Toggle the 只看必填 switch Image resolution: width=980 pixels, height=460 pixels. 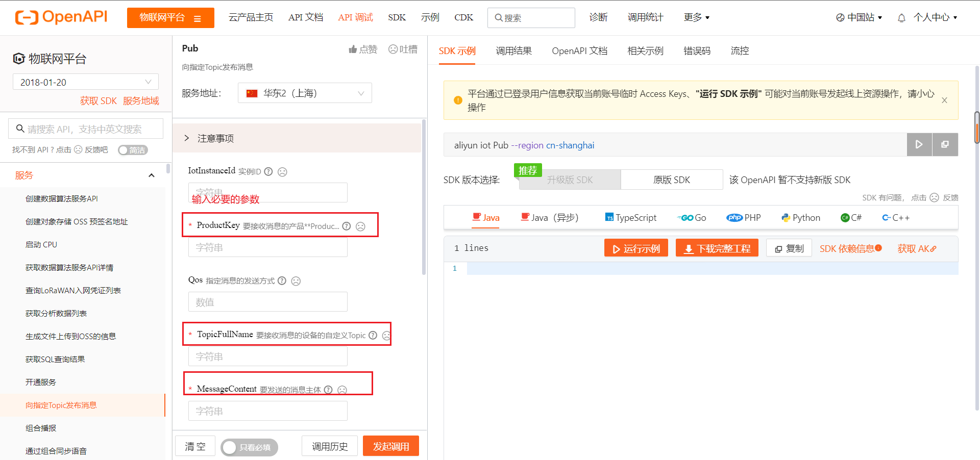point(250,447)
